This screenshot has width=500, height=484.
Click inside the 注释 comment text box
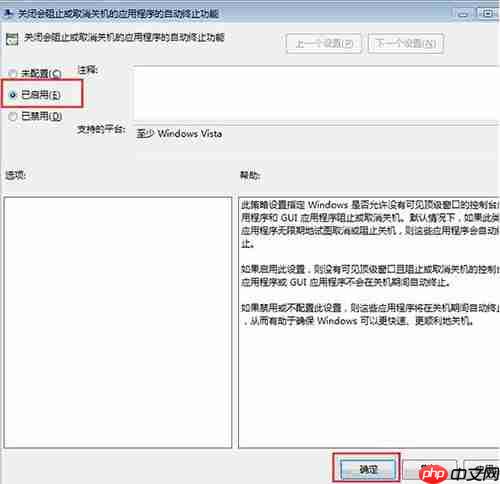pos(316,94)
